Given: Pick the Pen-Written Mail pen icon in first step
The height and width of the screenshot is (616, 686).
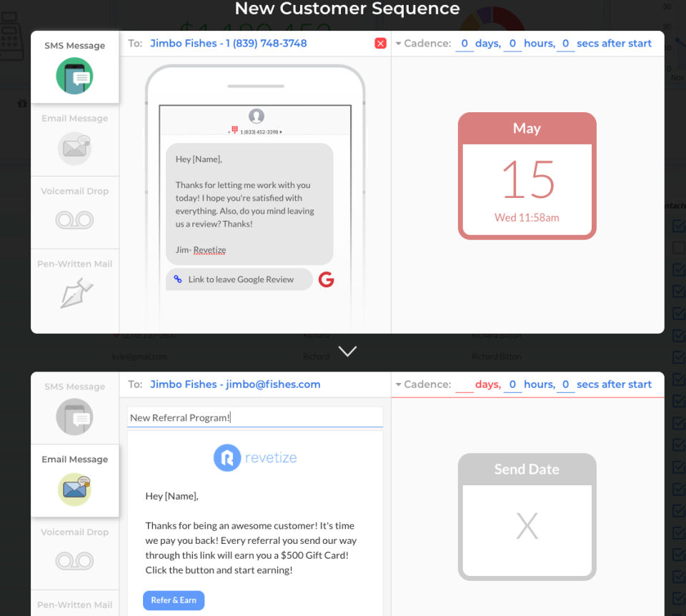Looking at the screenshot, I should [x=76, y=293].
